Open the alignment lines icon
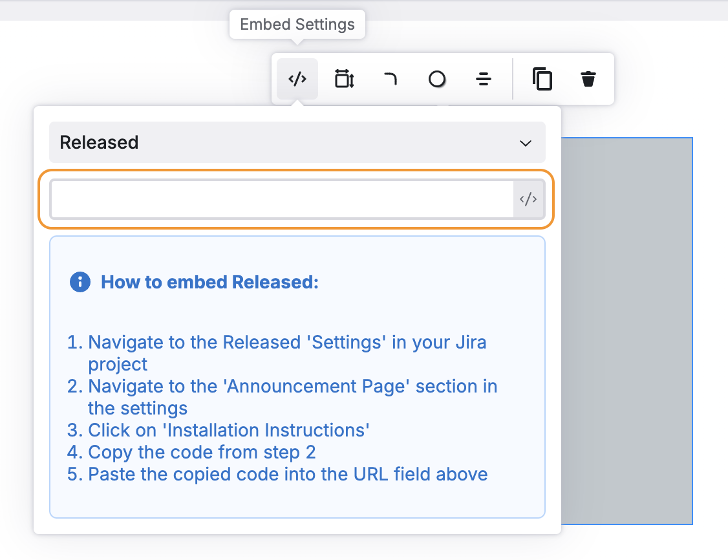This screenshot has width=728, height=560. click(x=484, y=79)
